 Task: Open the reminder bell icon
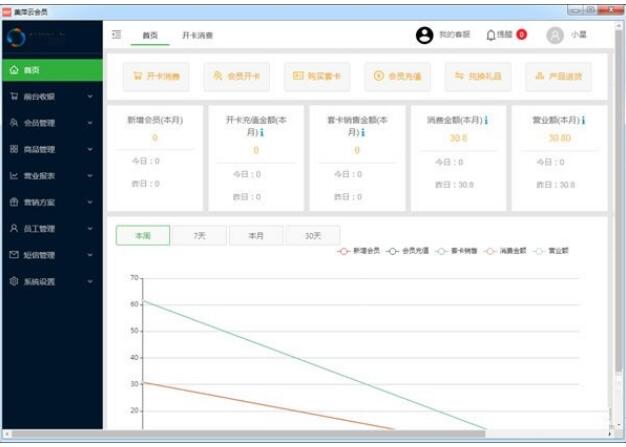point(491,35)
